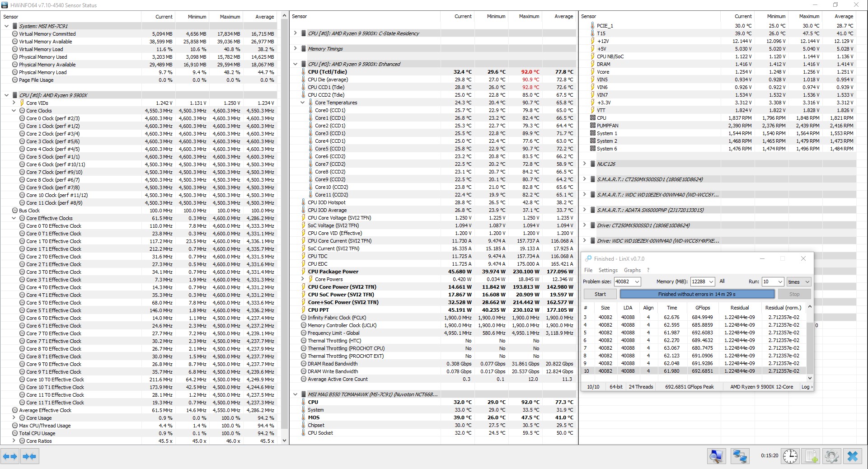868x469 pixels.
Task: Click the 0:15:20 elapsed time readout
Action: coord(769,456)
